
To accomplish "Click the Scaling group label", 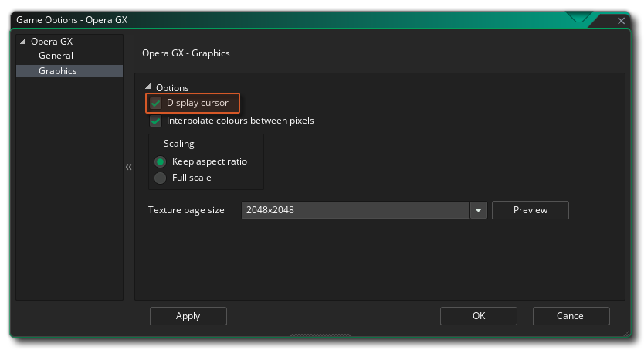I will point(178,144).
